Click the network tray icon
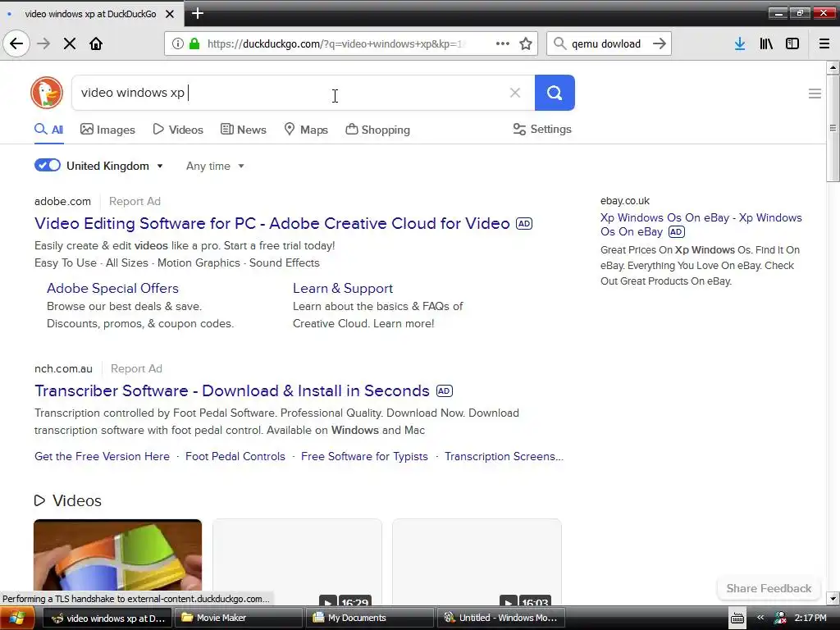 pos(780,619)
